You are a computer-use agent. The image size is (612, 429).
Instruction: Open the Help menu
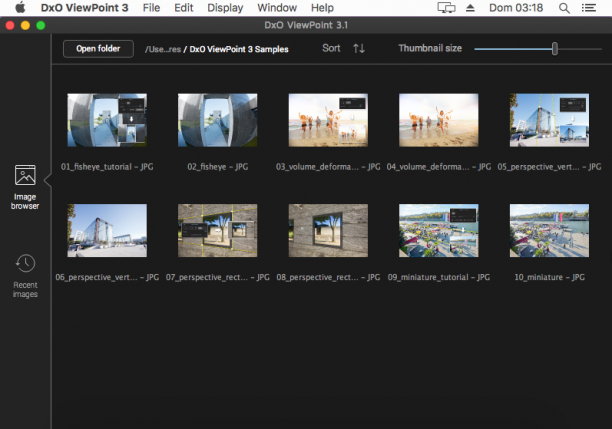[322, 8]
